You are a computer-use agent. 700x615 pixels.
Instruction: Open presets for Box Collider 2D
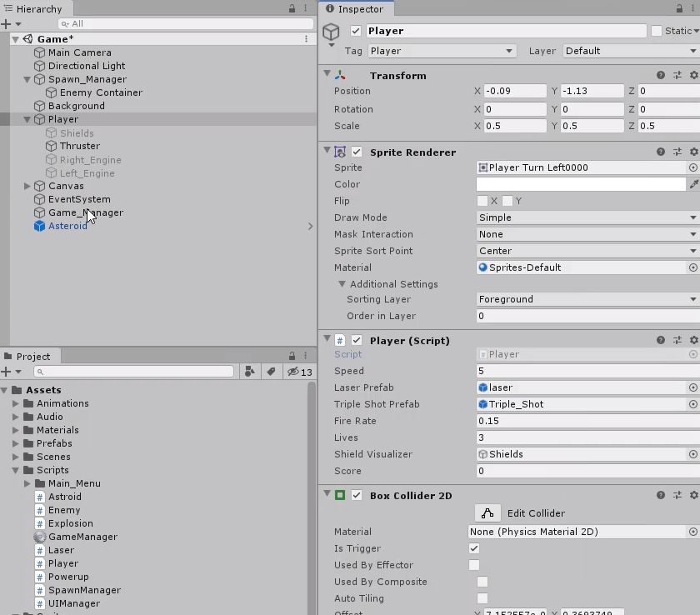pyautogui.click(x=677, y=495)
